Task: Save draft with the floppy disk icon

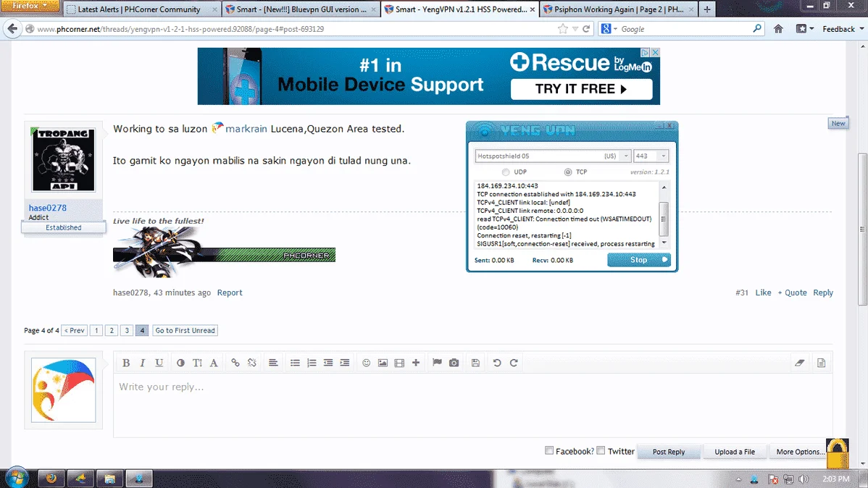Action: pyautogui.click(x=475, y=363)
